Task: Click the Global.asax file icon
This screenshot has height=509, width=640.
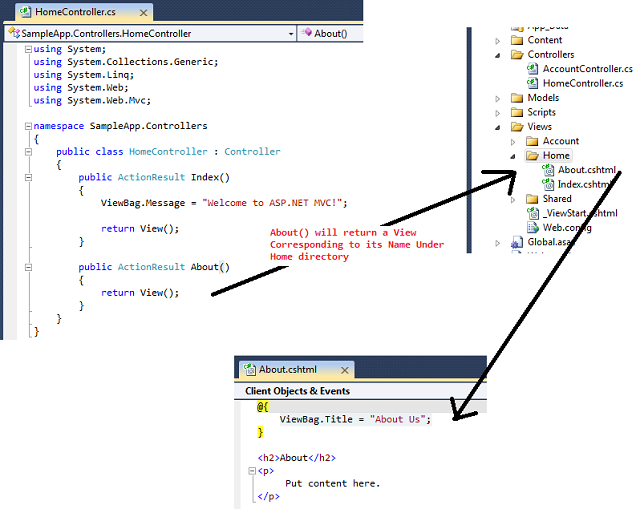Action: [x=517, y=242]
